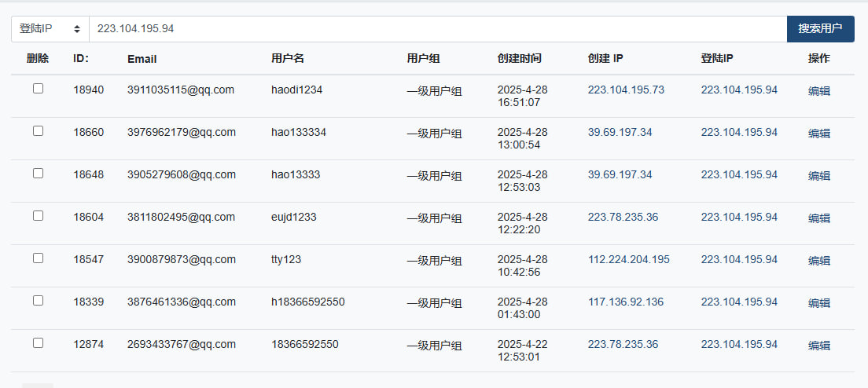Open 编辑 for user haodi1234
Screen dimensions: 868x388
(x=818, y=91)
